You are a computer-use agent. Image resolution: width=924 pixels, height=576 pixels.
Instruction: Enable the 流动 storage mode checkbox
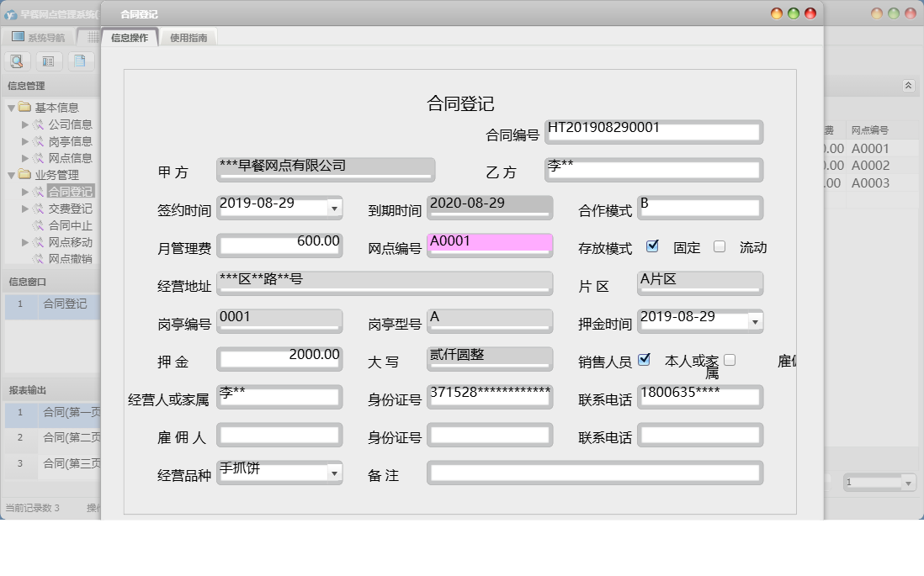click(720, 246)
